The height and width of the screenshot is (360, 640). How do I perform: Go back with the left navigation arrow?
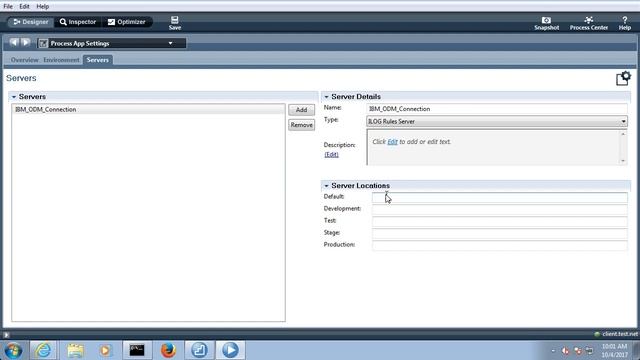[14, 42]
